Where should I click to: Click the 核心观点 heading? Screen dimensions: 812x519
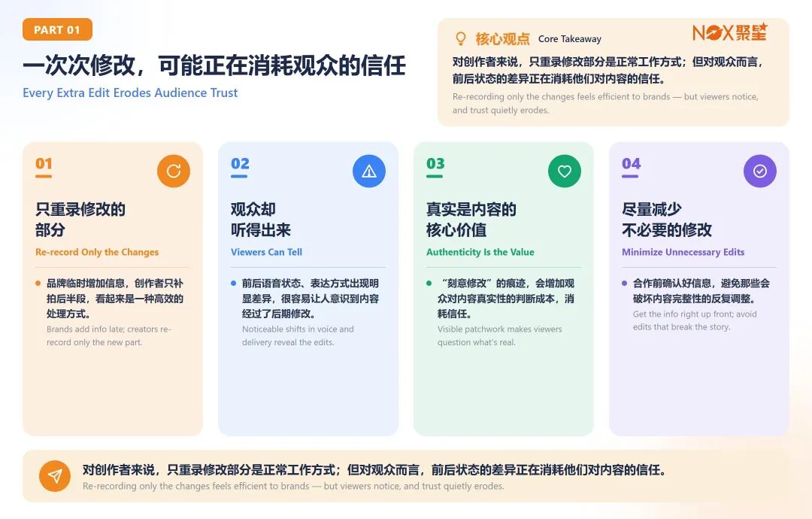502,39
